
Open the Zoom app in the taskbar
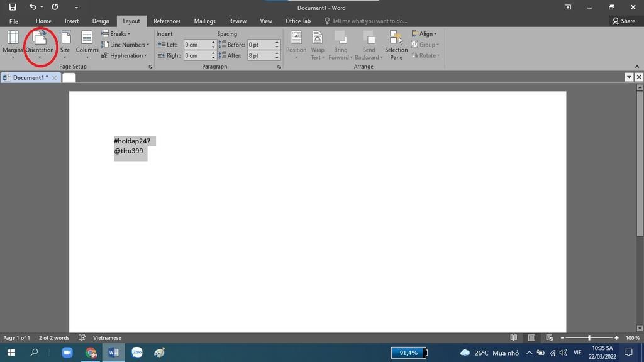click(x=67, y=353)
